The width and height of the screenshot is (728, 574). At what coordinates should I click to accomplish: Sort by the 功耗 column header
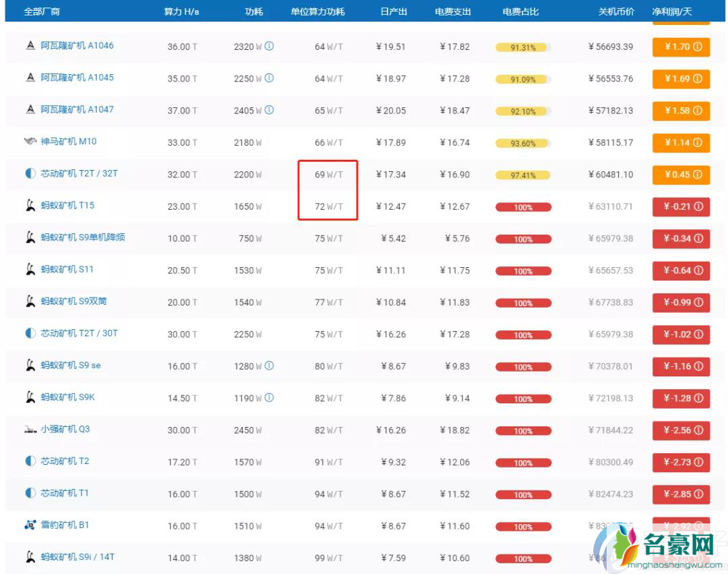(253, 11)
